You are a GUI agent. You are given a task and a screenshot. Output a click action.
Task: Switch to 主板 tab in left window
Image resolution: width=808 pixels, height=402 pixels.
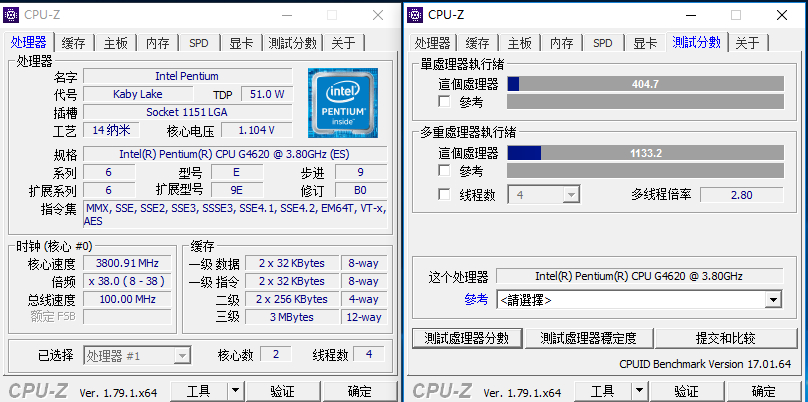coord(115,43)
